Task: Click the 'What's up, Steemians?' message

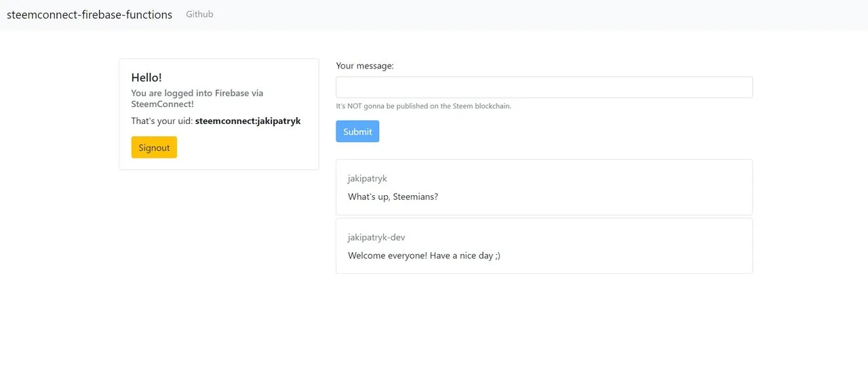Action: point(393,197)
